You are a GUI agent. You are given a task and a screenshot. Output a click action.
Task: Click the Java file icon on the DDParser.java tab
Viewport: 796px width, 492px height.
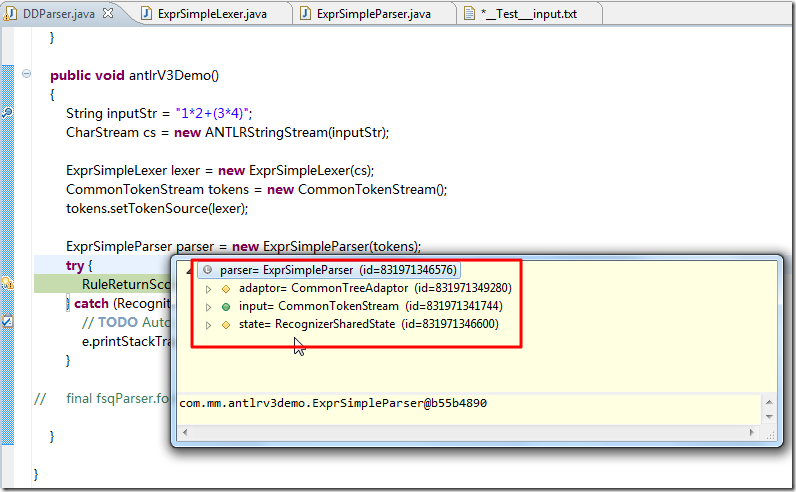coord(10,14)
